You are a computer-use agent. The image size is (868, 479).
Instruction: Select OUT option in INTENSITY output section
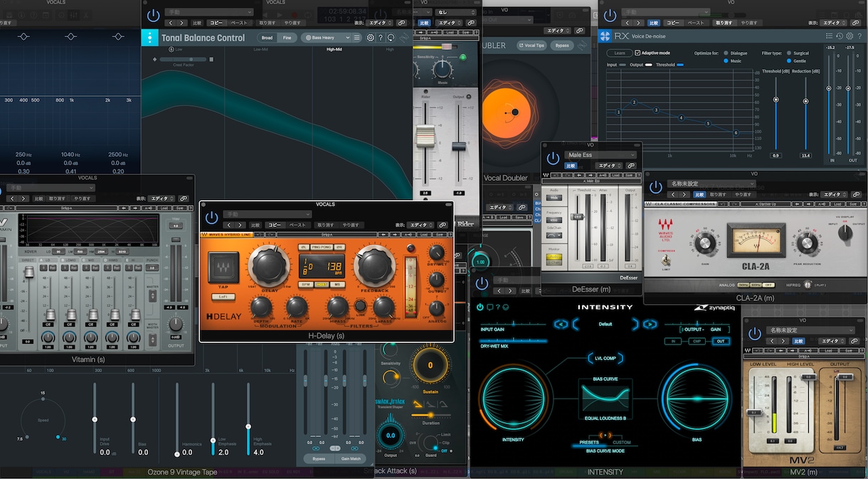721,341
